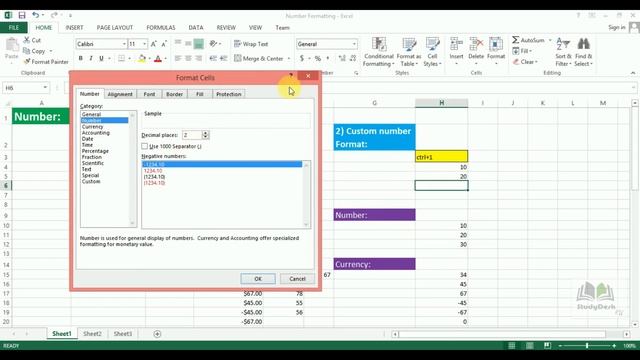
Task: Check Use 1000 Separator checkbox
Action: 144,146
